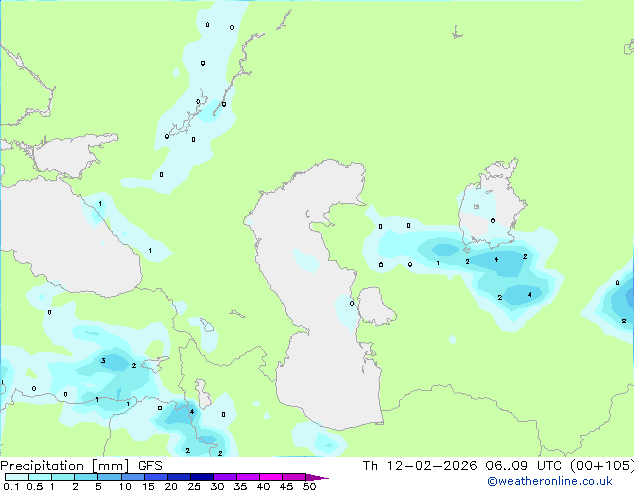
Task: Click the '0.1' legend scale value
Action: pyautogui.click(x=11, y=486)
